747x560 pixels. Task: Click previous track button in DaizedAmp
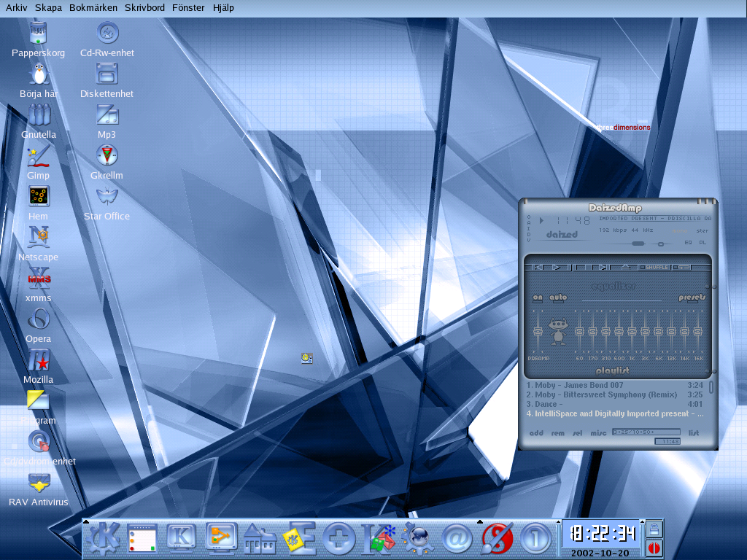point(538,267)
